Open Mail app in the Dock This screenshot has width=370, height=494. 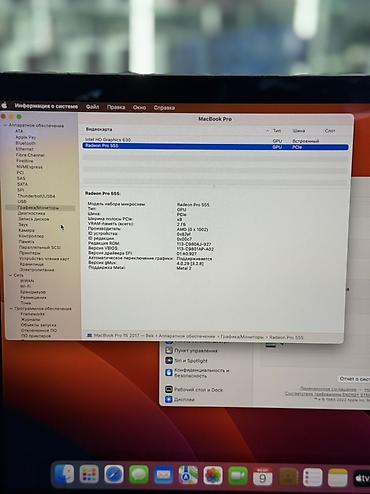(163, 475)
